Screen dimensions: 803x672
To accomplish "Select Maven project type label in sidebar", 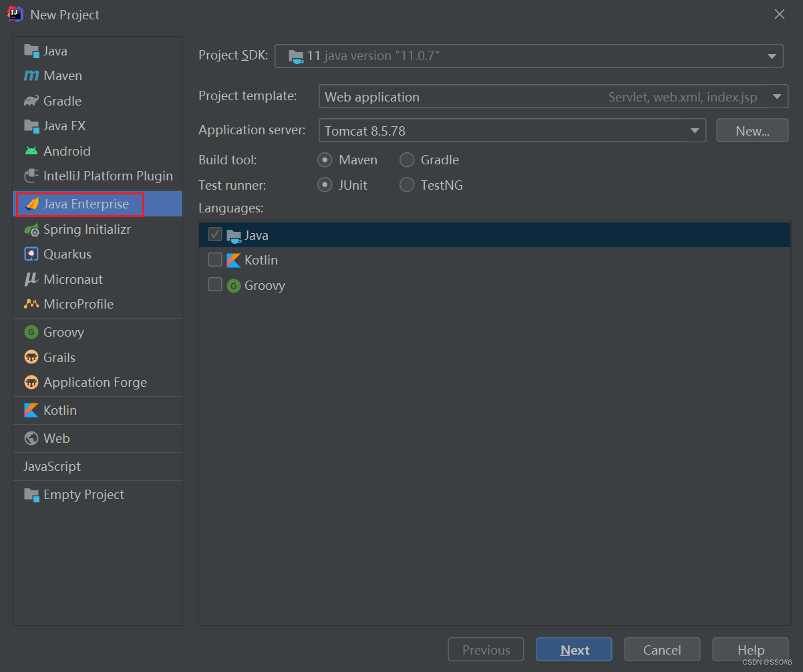I will [x=63, y=76].
